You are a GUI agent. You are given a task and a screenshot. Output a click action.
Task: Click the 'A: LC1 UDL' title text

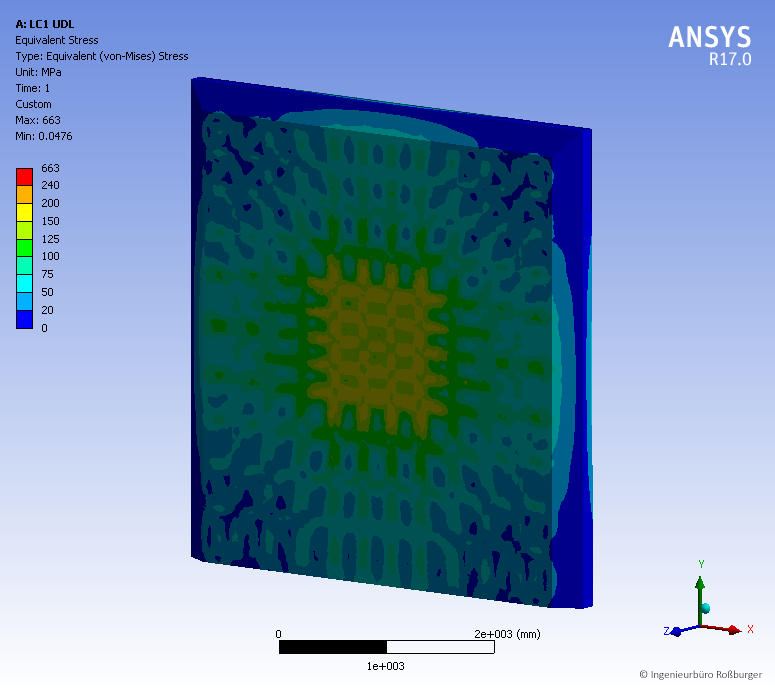44,24
